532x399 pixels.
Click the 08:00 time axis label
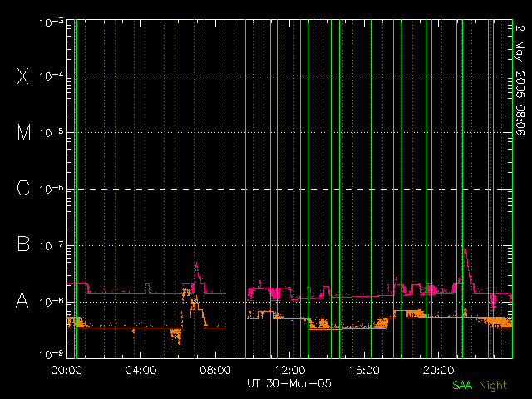coord(215,370)
